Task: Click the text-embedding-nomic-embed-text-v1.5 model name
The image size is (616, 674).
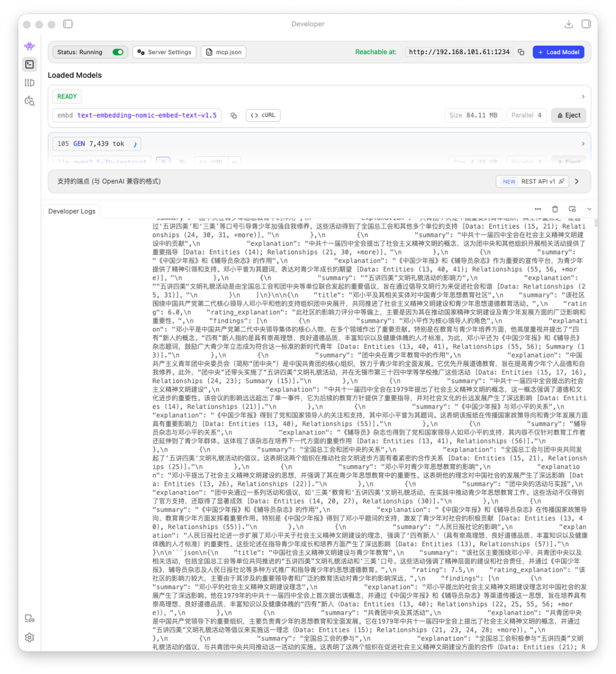Action: coord(147,115)
